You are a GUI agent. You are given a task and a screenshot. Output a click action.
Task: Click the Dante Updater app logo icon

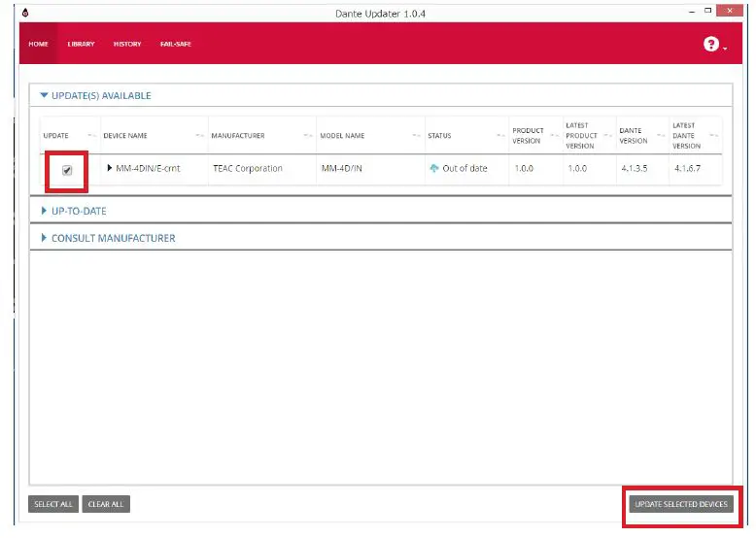point(25,13)
